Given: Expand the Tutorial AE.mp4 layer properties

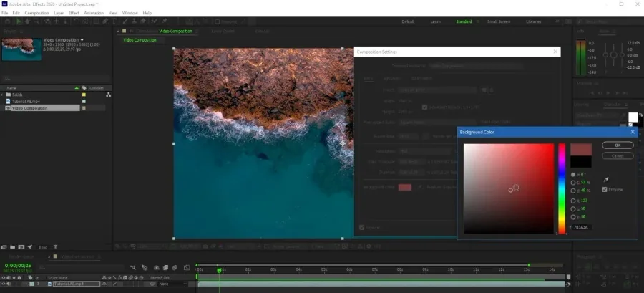Looking at the screenshot, I should point(27,284).
